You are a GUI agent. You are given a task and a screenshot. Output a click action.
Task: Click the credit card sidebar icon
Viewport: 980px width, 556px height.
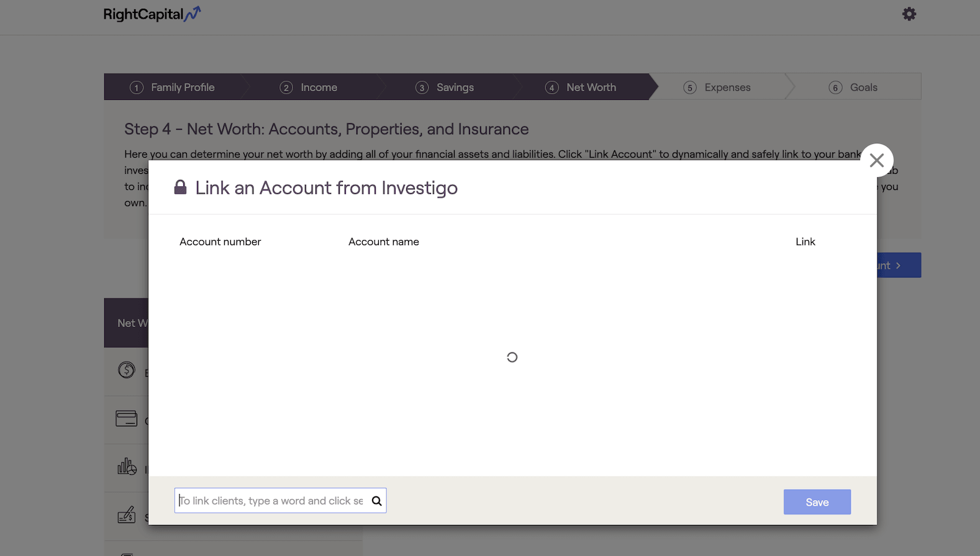click(127, 418)
